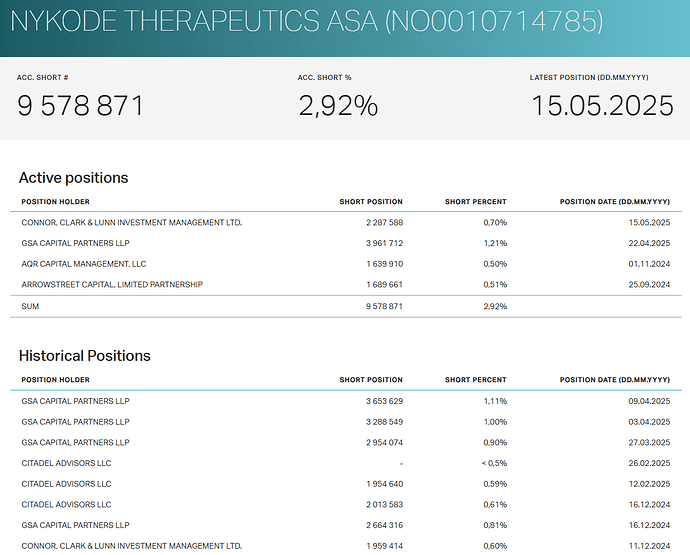This screenshot has width=690, height=555.
Task: Click the position date 01.11.2024
Action: click(x=649, y=264)
